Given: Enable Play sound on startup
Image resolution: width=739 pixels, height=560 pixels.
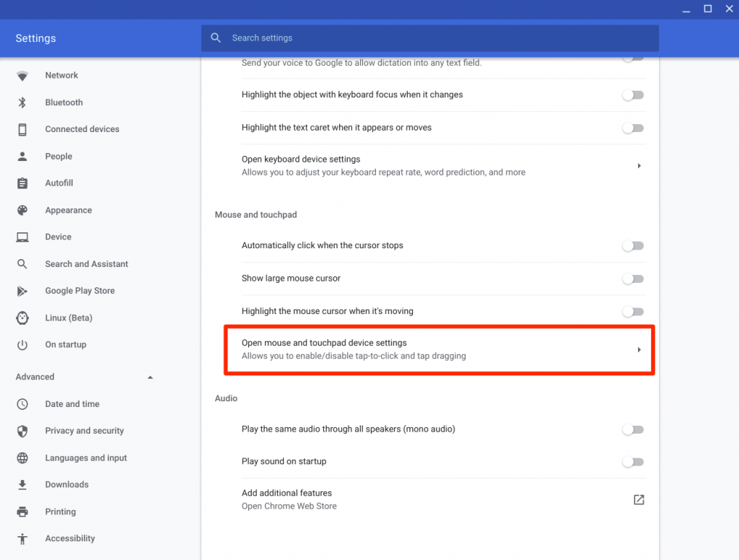Looking at the screenshot, I should tap(633, 462).
